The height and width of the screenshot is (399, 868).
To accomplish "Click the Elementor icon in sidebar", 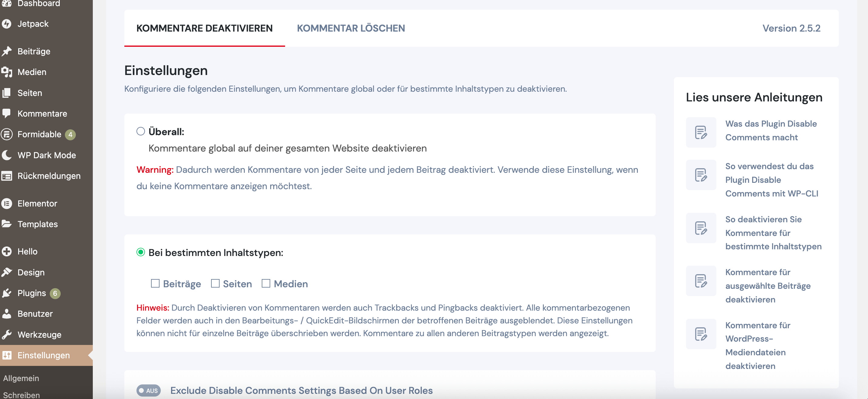I will pyautogui.click(x=7, y=203).
